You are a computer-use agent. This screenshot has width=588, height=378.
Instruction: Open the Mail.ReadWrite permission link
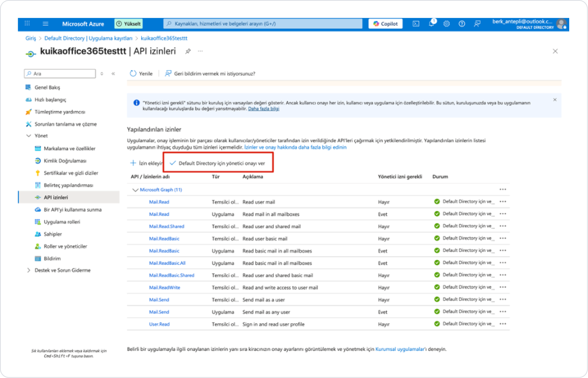coord(164,288)
